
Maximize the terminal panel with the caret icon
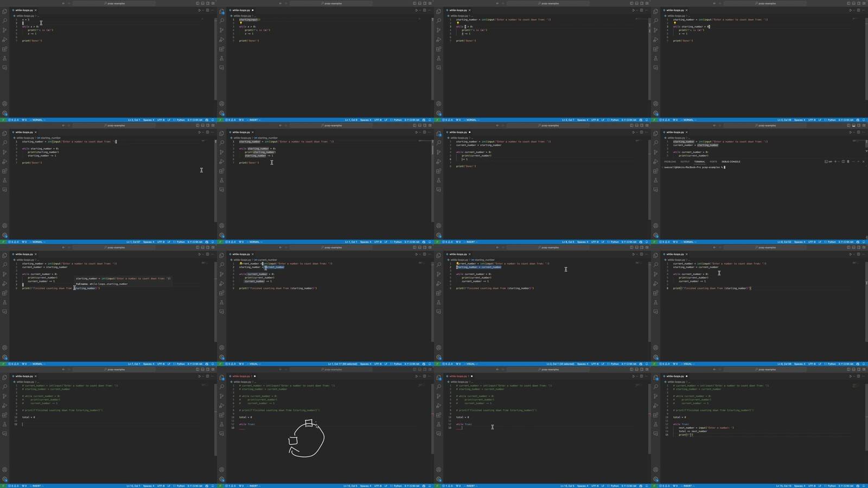coord(858,162)
